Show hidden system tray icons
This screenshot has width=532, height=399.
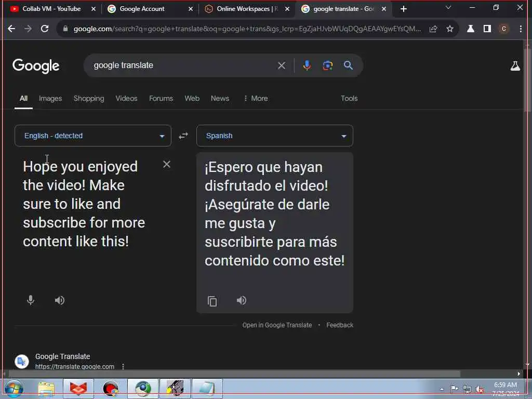tap(442, 390)
